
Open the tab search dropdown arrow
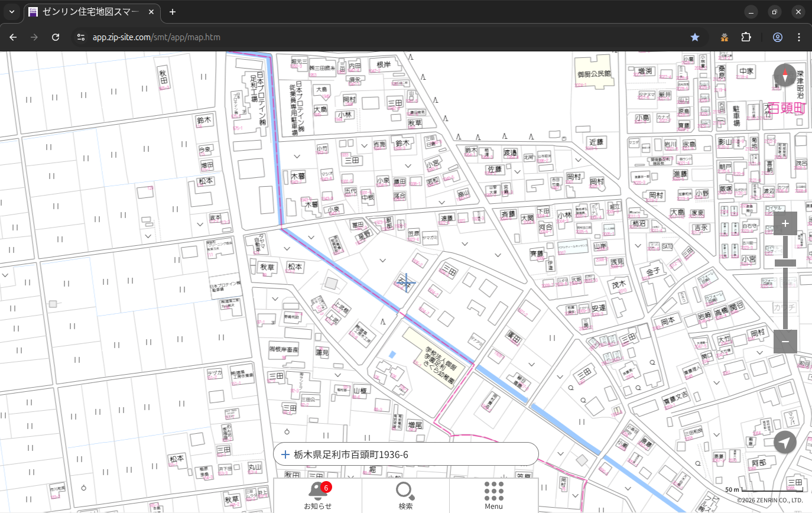tap(12, 12)
